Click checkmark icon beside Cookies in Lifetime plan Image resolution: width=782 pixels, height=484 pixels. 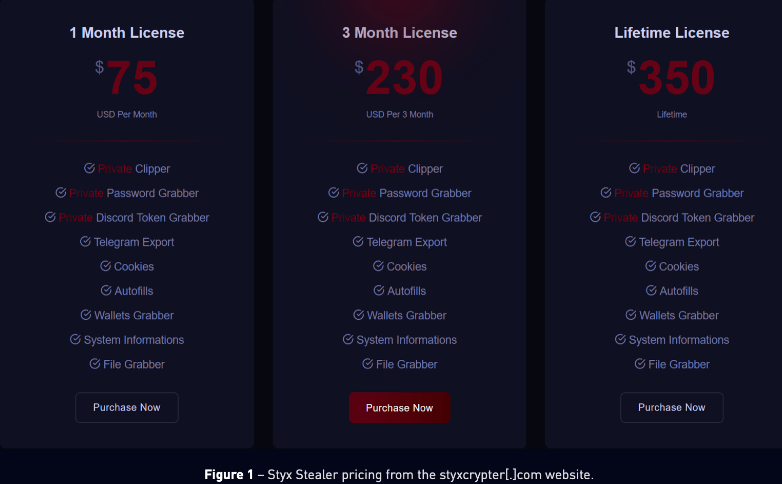coord(650,266)
